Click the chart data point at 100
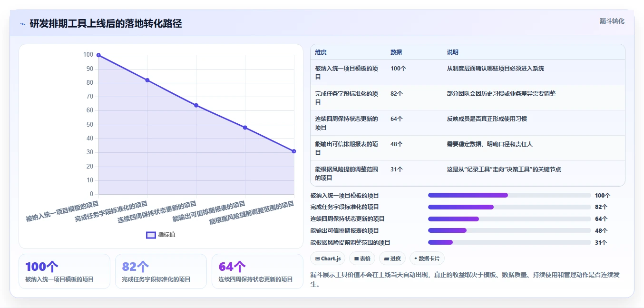Viewport: 644px width, 308px height. pyautogui.click(x=98, y=55)
